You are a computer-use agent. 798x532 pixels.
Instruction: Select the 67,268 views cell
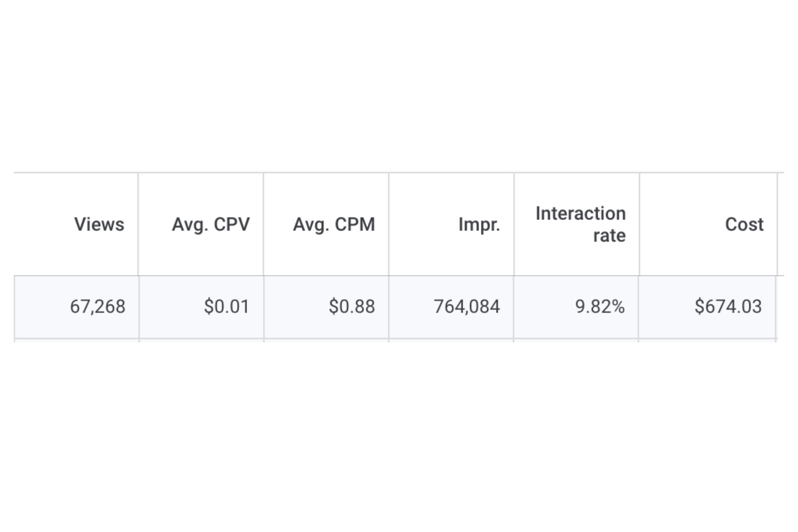pyautogui.click(x=77, y=307)
